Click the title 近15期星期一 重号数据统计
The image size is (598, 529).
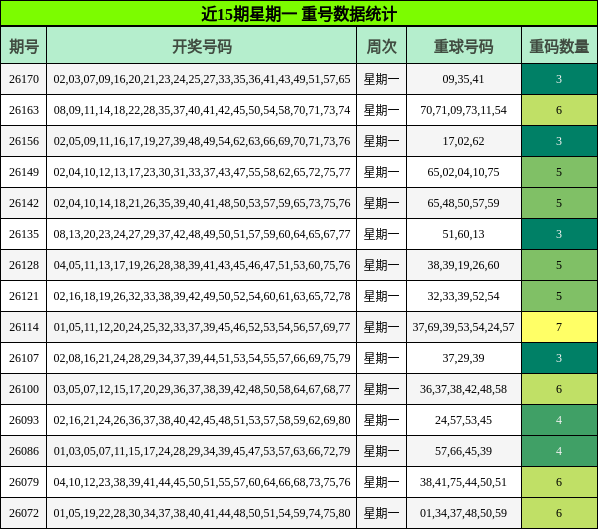coord(299,14)
